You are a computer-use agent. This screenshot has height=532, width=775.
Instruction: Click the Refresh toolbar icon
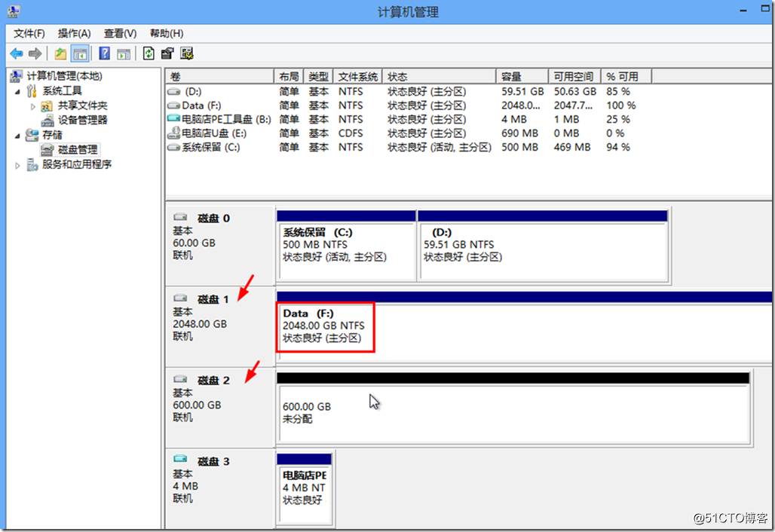[149, 54]
